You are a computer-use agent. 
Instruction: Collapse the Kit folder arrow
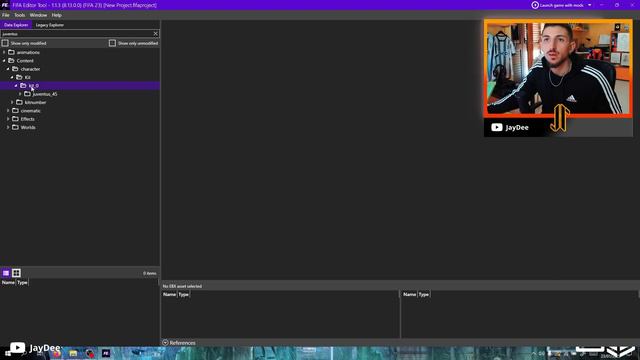pos(12,77)
